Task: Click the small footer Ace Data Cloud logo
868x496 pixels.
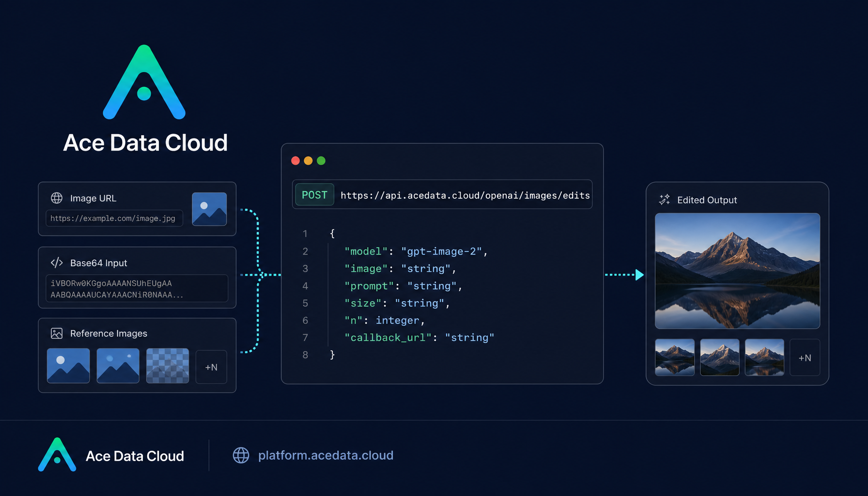Action: pos(57,454)
